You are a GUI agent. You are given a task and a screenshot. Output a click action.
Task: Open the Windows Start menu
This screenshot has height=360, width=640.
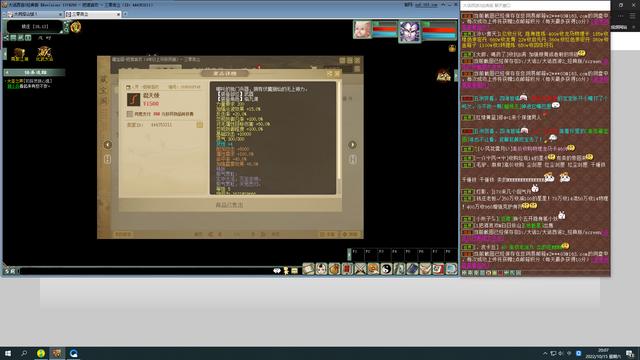[x=8, y=353]
